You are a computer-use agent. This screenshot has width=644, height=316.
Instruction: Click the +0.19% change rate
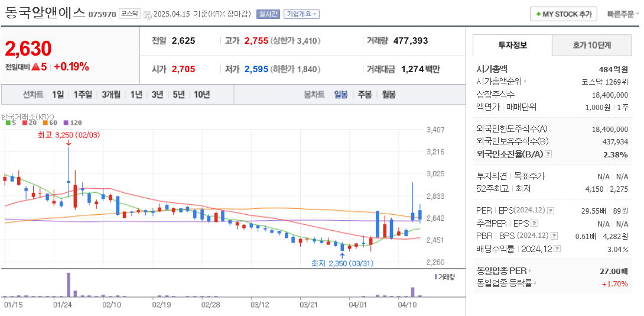71,67
